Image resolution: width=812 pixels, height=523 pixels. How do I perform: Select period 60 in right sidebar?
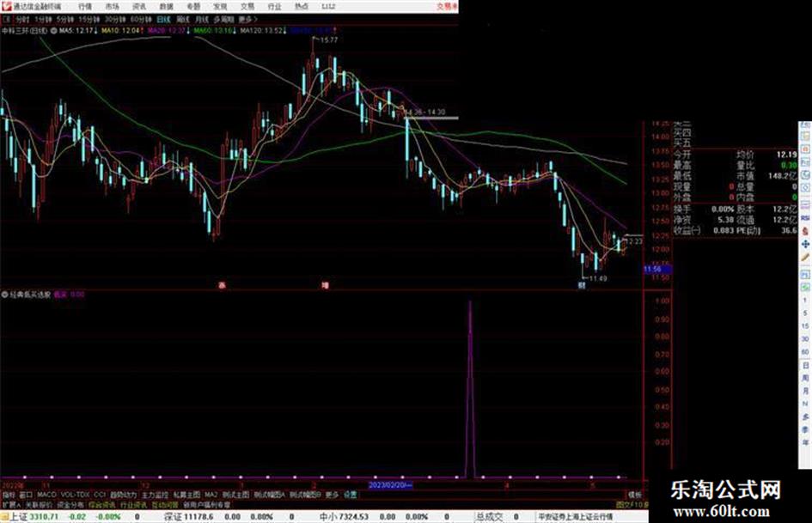(805, 352)
